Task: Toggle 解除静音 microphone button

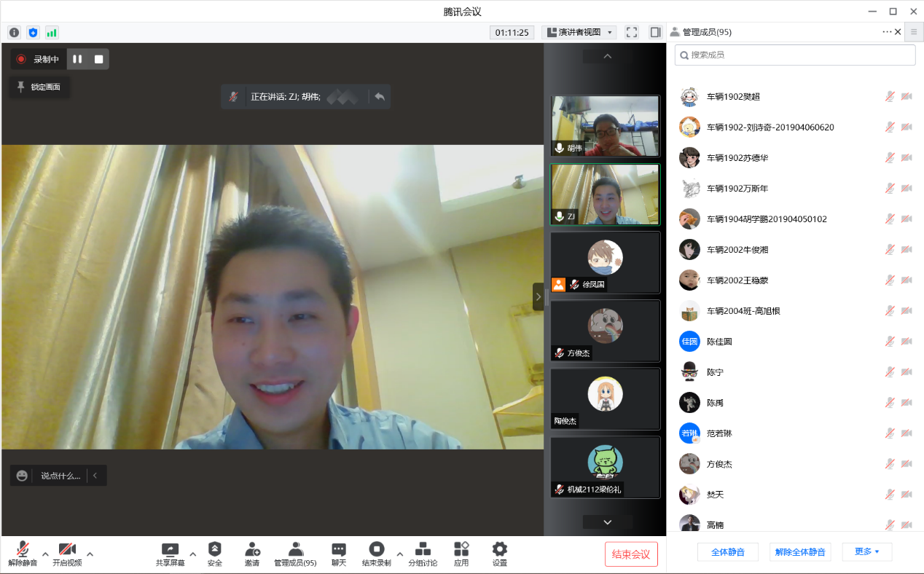Action: pos(23,550)
